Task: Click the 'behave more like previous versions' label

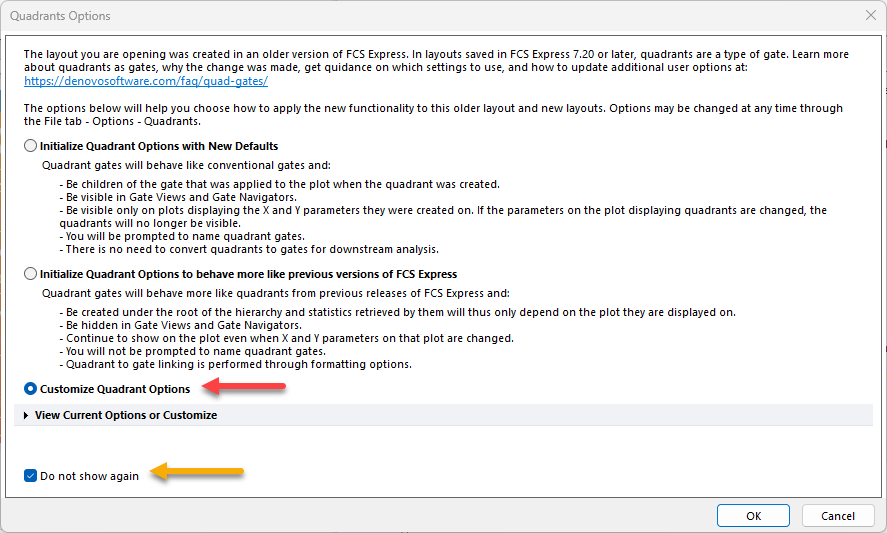Action: (248, 273)
